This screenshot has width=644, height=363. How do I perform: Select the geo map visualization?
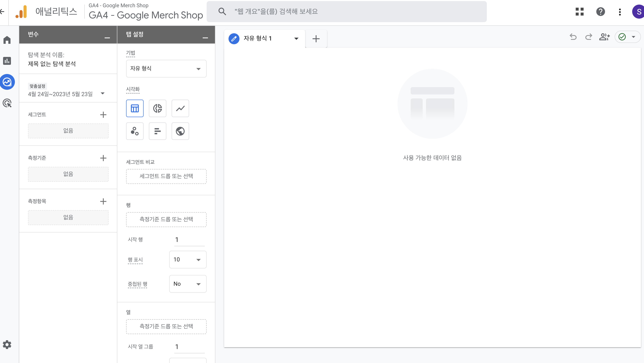pyautogui.click(x=180, y=131)
